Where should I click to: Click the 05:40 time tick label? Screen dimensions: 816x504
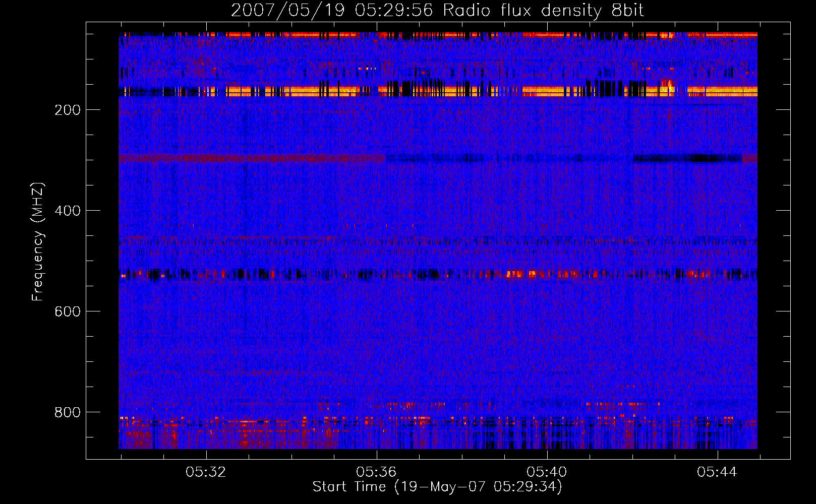(547, 472)
